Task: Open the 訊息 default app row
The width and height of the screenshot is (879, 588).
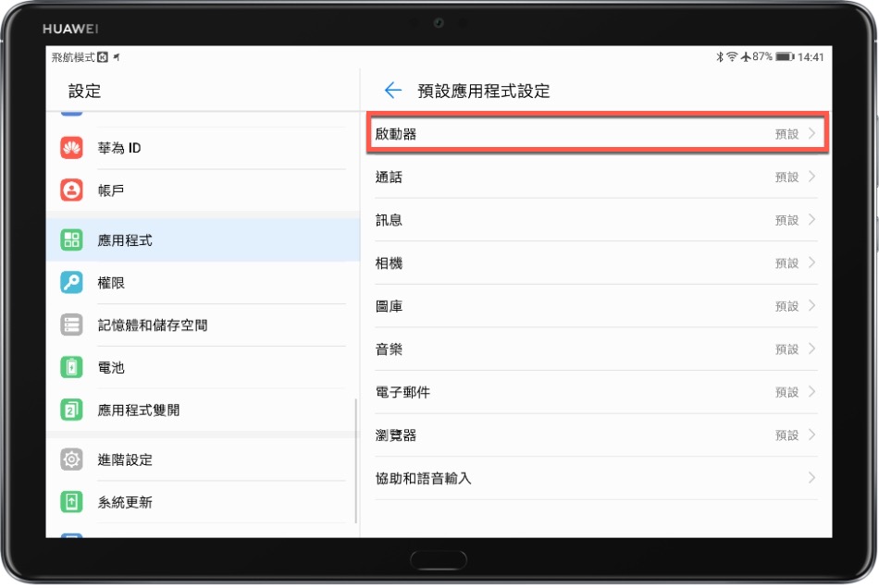Action: [597, 220]
